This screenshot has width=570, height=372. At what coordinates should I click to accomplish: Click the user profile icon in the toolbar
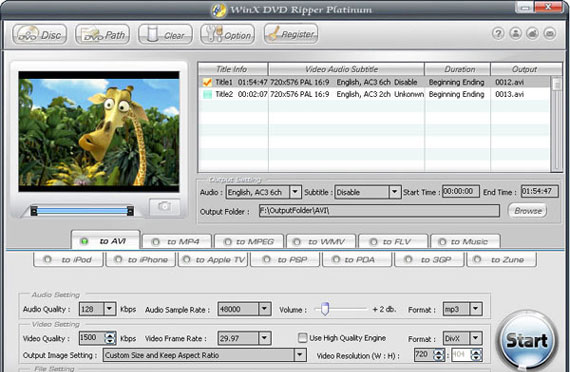[515, 33]
